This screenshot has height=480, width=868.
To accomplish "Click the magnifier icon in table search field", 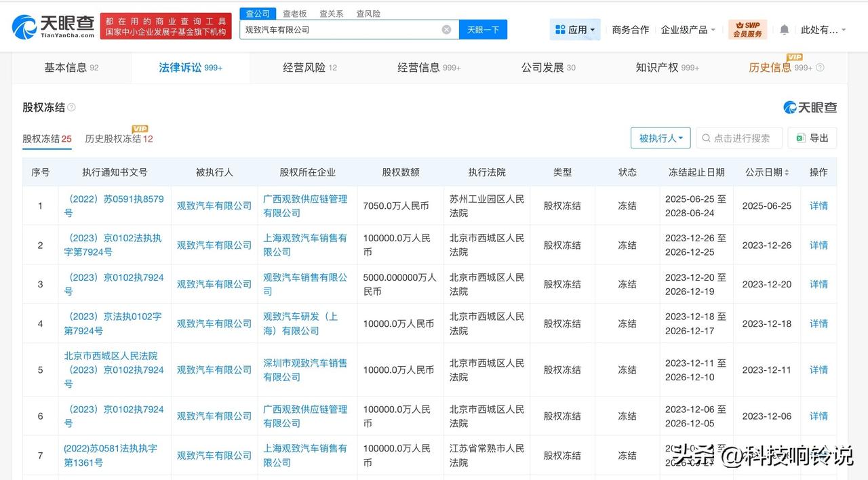I will tap(706, 138).
